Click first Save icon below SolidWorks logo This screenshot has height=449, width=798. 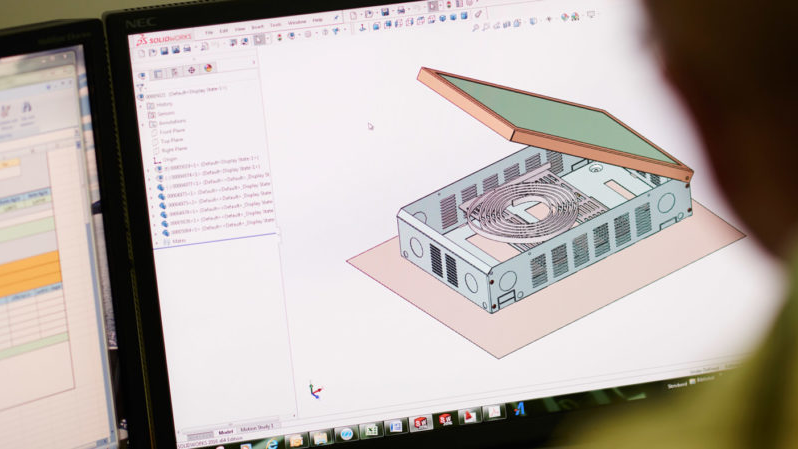coord(164,51)
